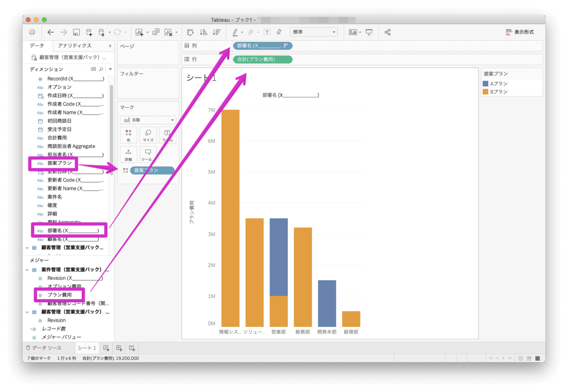The image size is (568, 392).
Task: Click the 合計(プラン費用) pill on rows shelf
Action: [263, 60]
